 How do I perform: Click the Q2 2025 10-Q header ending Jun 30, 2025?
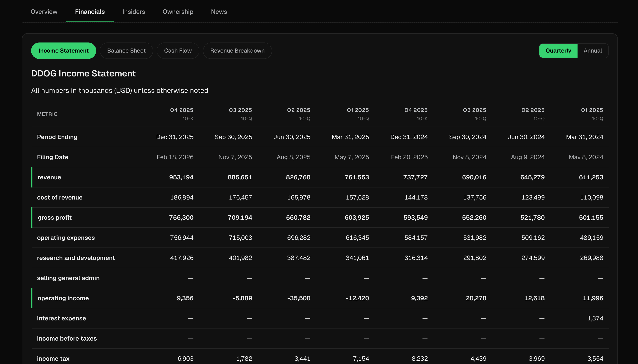tap(299, 114)
